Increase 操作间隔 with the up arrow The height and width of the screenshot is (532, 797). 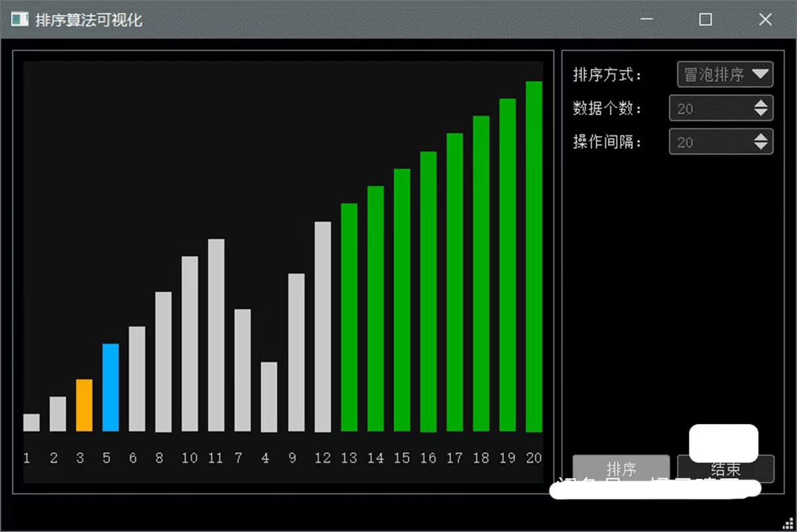(x=760, y=137)
